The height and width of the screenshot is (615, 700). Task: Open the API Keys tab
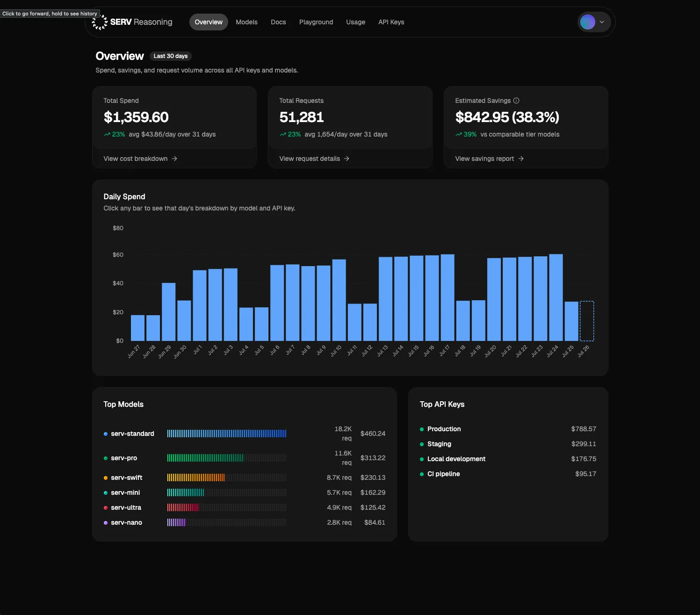[x=391, y=22]
